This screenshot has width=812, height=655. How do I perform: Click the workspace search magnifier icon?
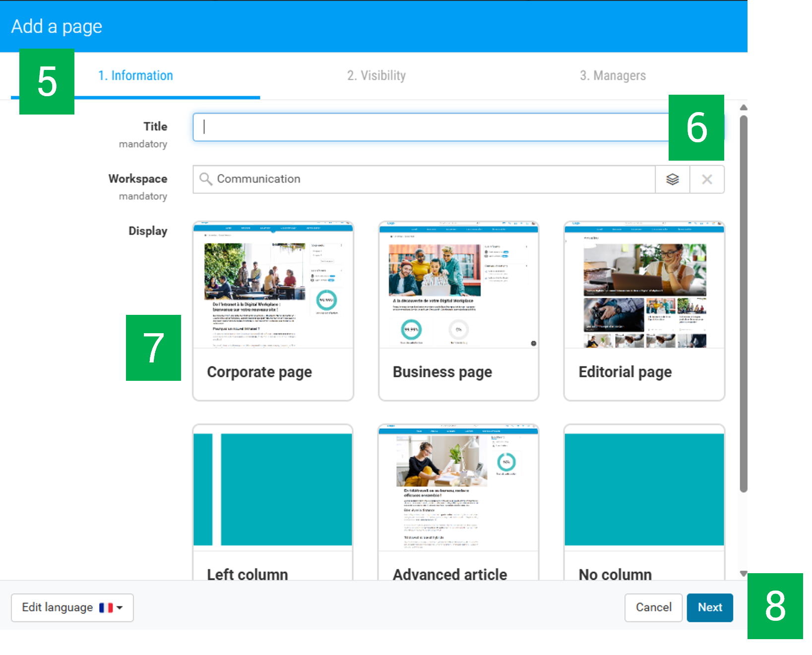point(205,179)
